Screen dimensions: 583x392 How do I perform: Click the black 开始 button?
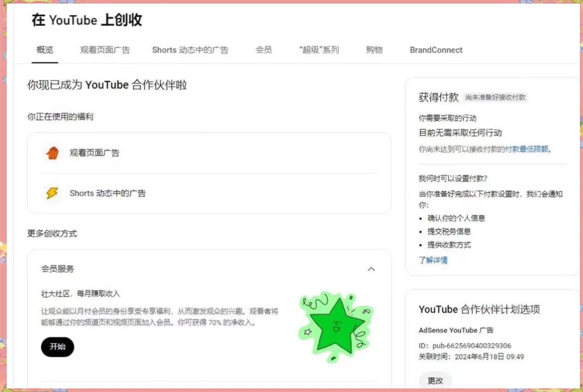(x=58, y=347)
